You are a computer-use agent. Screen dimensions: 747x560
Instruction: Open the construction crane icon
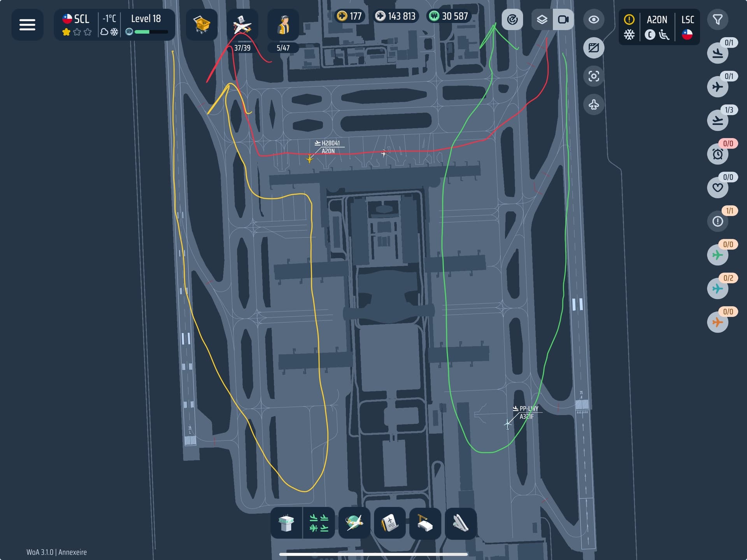click(x=425, y=523)
